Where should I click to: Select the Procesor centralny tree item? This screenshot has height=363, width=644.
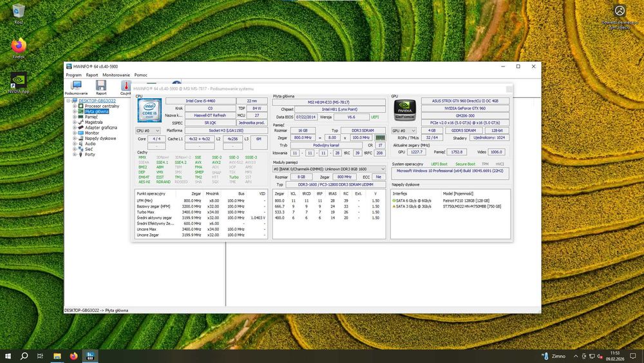[102, 106]
